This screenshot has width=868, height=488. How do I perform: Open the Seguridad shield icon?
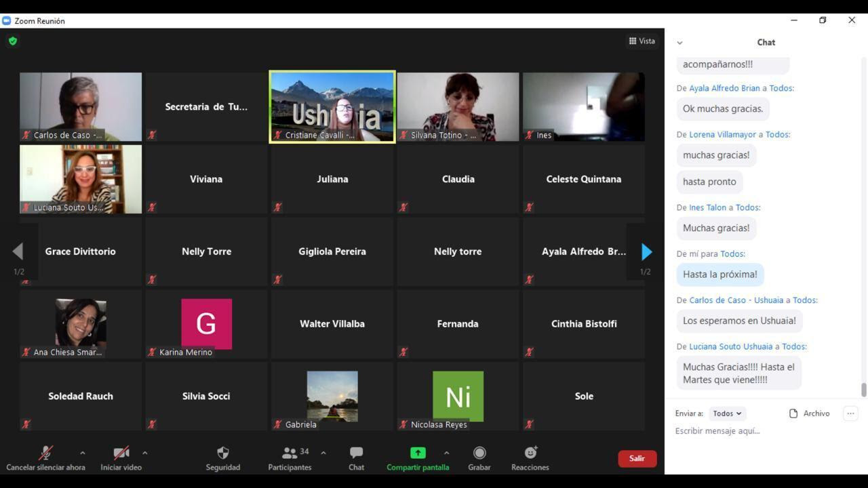click(222, 453)
